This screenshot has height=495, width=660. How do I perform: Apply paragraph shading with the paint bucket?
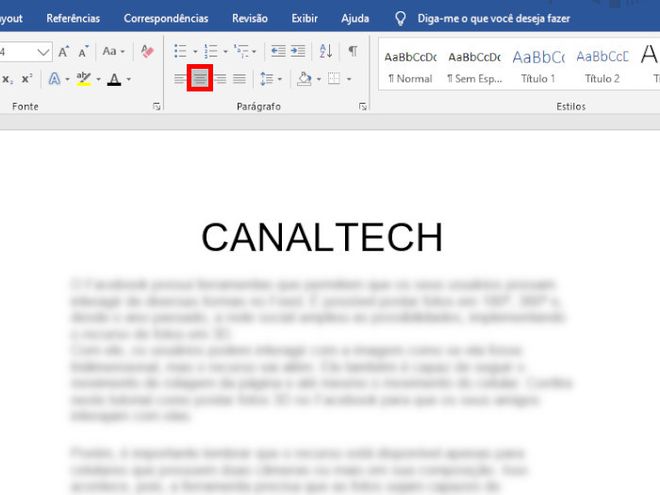tap(304, 79)
